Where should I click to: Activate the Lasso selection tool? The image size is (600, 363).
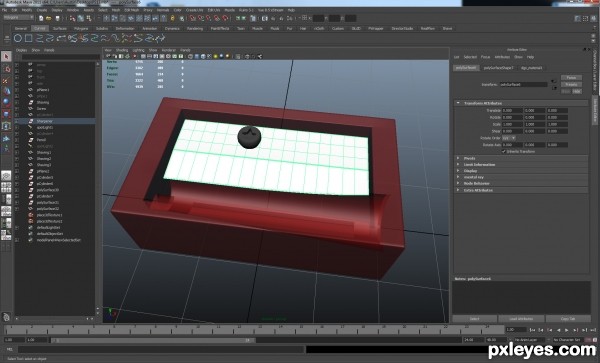(6, 68)
